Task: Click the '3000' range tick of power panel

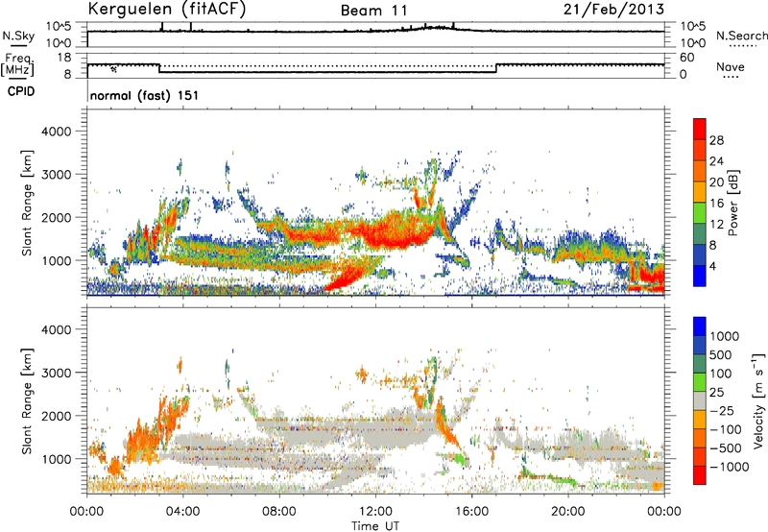Action: [x=57, y=175]
